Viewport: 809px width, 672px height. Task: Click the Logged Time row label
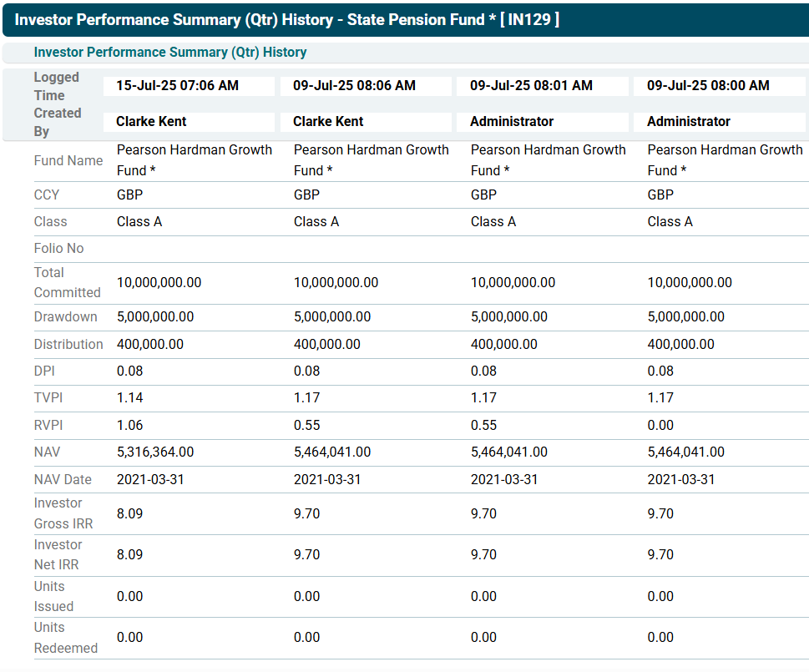(x=56, y=86)
